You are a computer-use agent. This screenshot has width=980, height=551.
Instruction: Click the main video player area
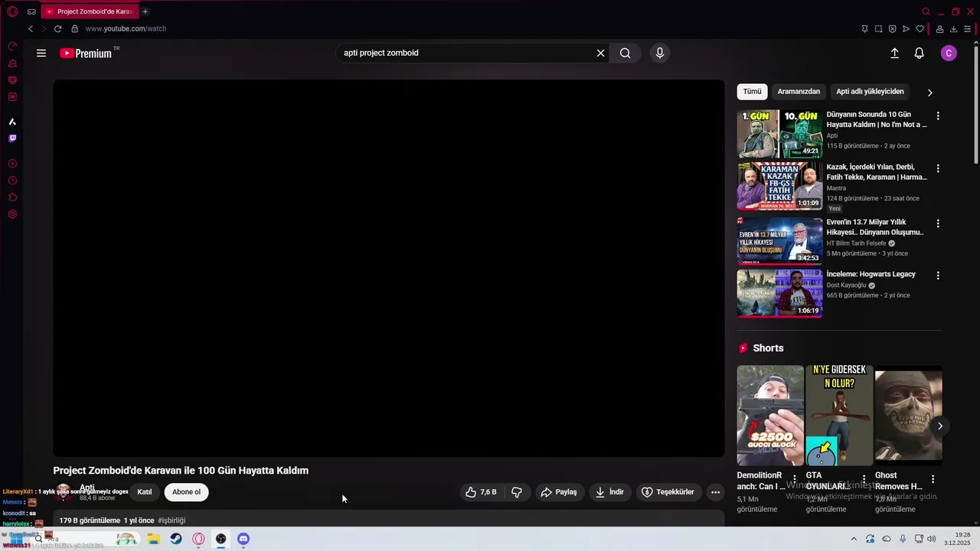coord(389,268)
